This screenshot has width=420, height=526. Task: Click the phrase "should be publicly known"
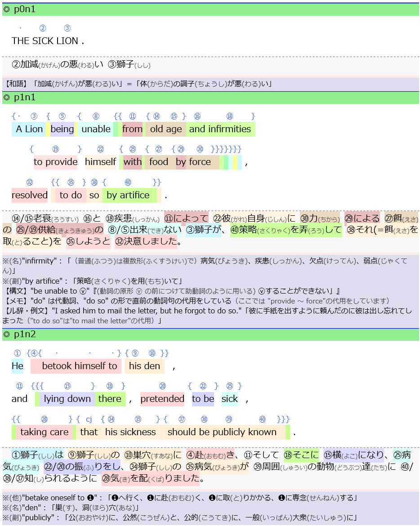[x=222, y=432]
